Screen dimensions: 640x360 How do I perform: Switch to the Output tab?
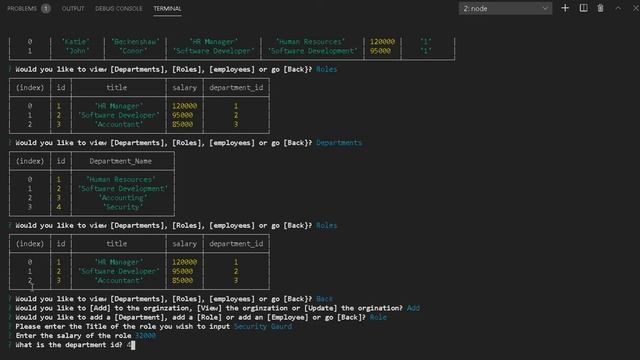pyautogui.click(x=73, y=8)
